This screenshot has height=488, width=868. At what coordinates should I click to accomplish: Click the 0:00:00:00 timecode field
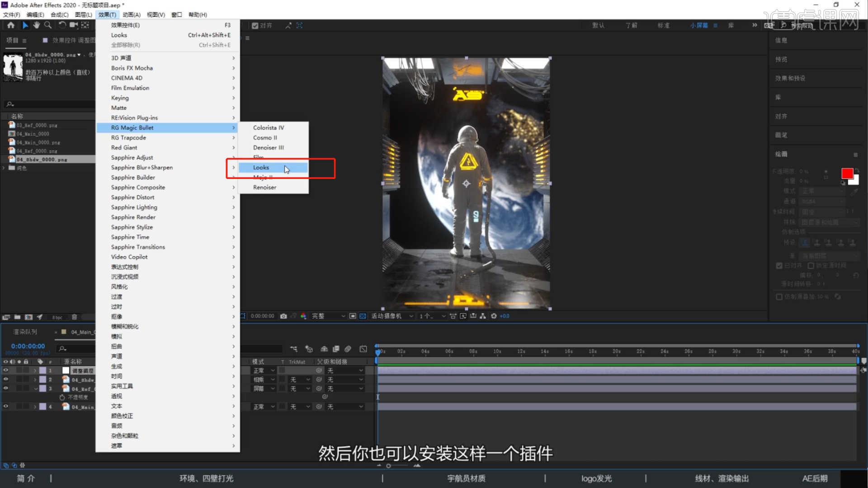click(28, 346)
